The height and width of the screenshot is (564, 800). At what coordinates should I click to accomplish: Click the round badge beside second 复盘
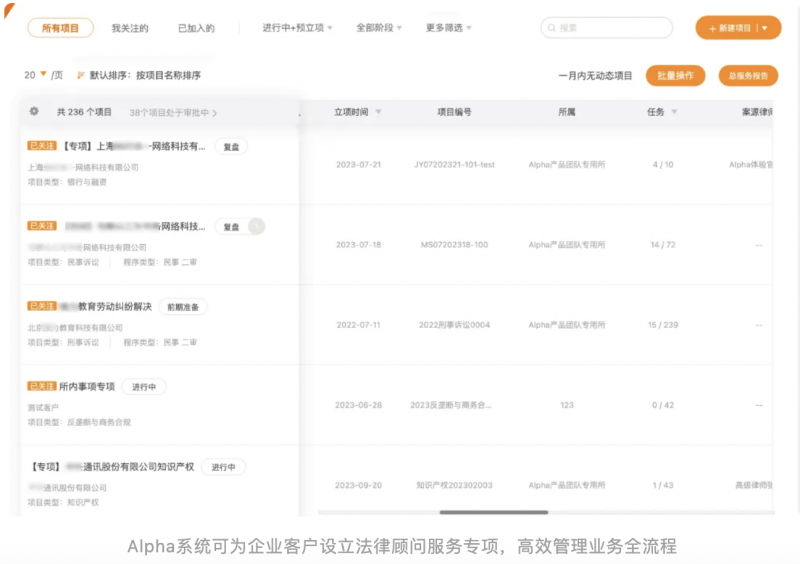(256, 227)
